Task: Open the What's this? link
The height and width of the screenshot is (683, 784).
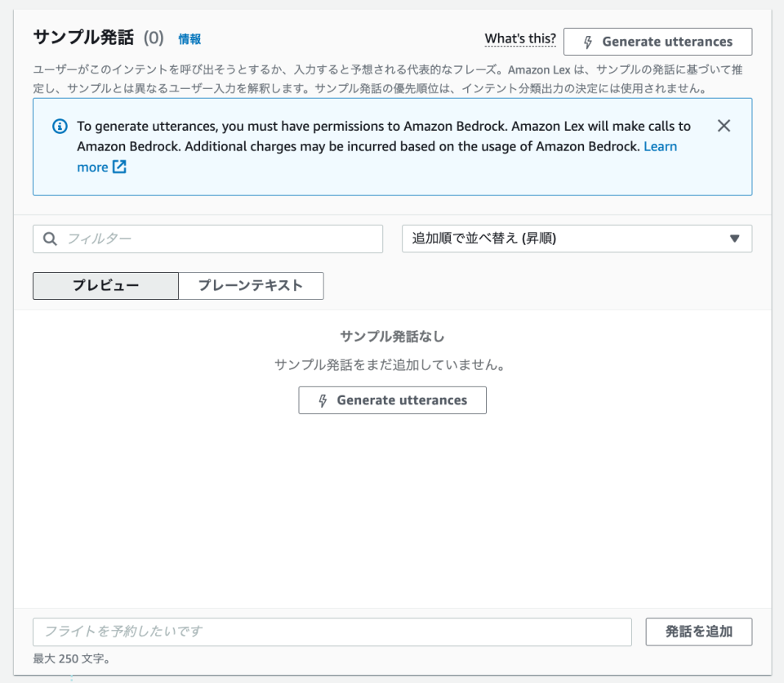Action: point(520,38)
